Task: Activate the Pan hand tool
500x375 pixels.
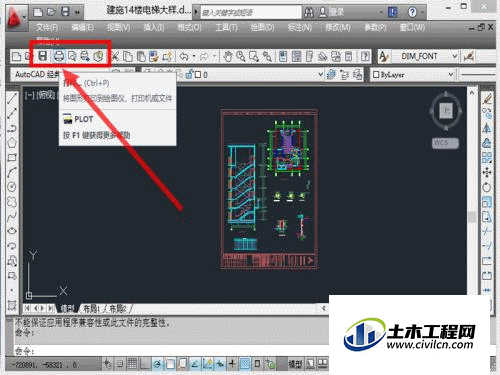Action: click(x=227, y=57)
